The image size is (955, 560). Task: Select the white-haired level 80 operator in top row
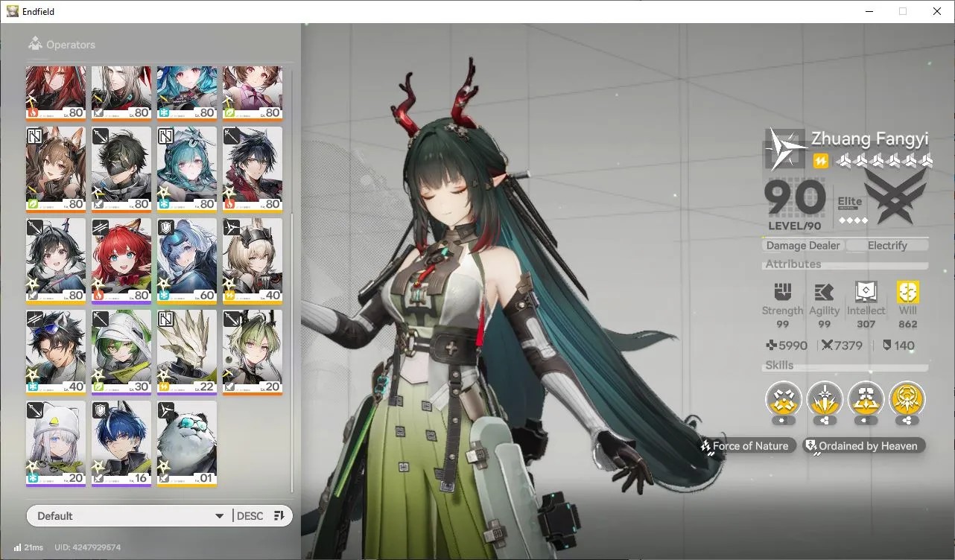pyautogui.click(x=121, y=93)
